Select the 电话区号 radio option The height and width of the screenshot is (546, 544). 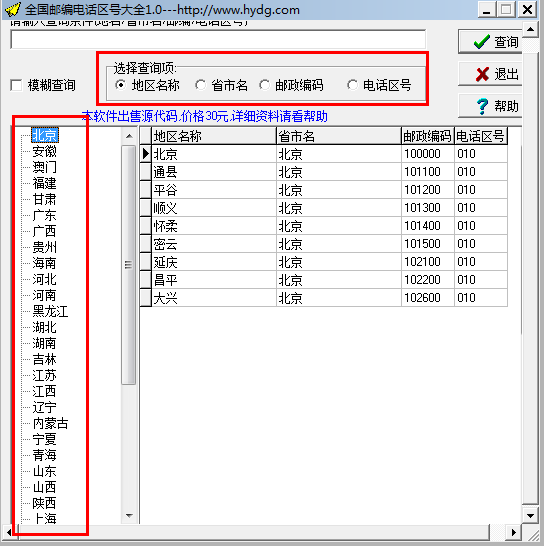pos(352,85)
